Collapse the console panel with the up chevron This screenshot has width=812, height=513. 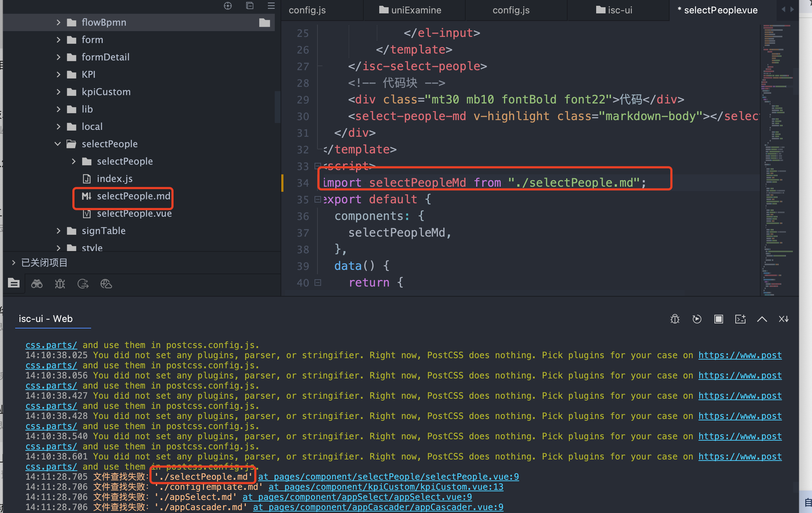[x=762, y=319]
